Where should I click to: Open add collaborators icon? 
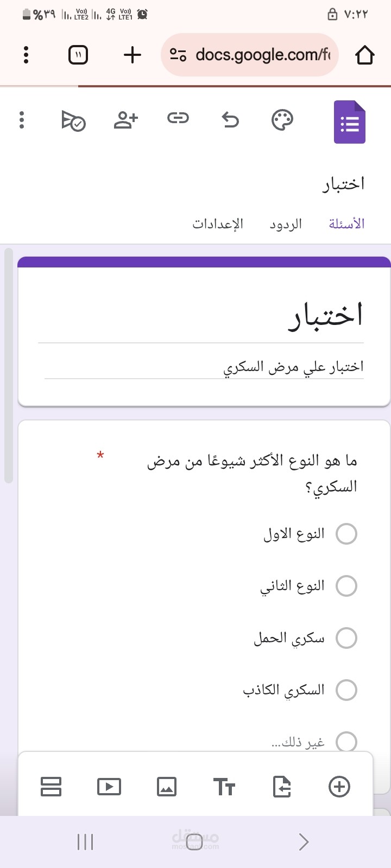126,120
